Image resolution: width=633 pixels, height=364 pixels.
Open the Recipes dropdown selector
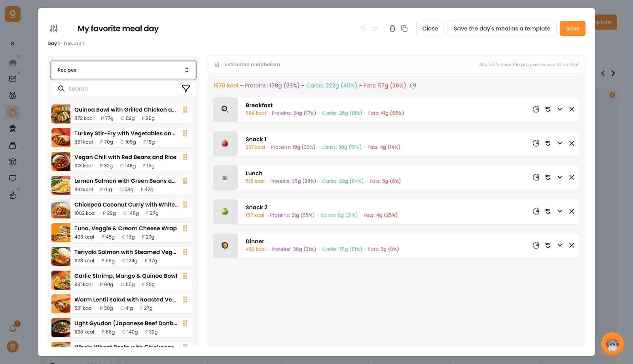pos(123,70)
